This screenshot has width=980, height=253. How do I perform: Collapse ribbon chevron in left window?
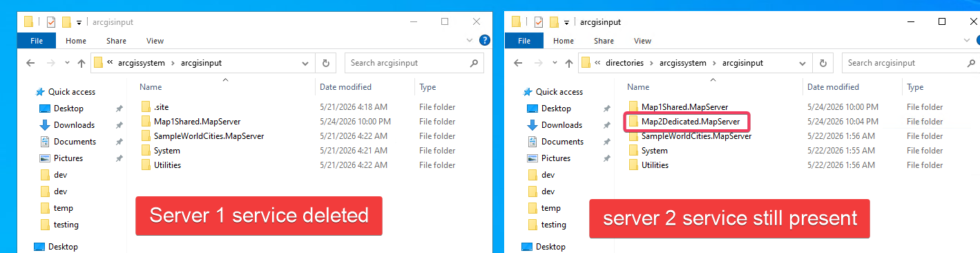coord(470,41)
